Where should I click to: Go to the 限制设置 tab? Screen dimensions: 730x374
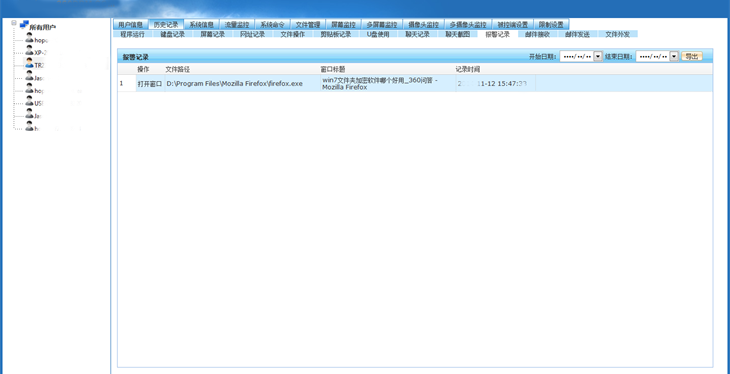[551, 25]
